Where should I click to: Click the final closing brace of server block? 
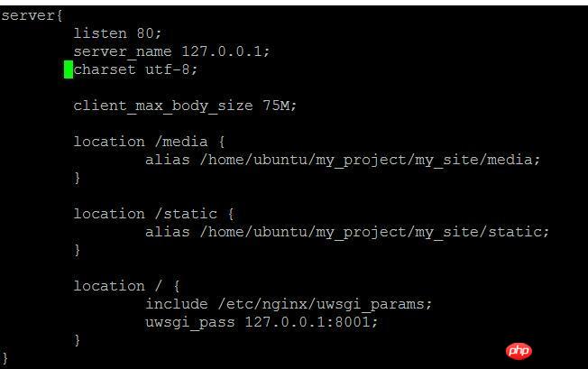tap(5, 358)
